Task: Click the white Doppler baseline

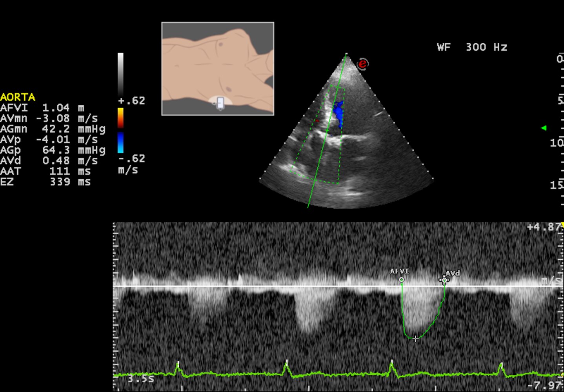Action: (x=337, y=286)
